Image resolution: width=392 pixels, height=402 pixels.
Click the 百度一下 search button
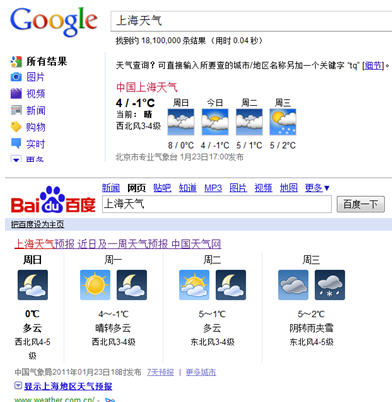coord(361,204)
